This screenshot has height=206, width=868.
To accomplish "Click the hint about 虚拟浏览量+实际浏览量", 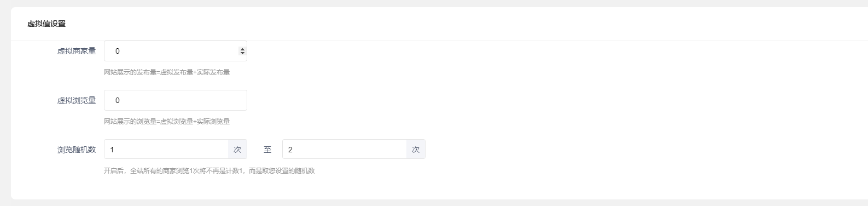I will (167, 121).
